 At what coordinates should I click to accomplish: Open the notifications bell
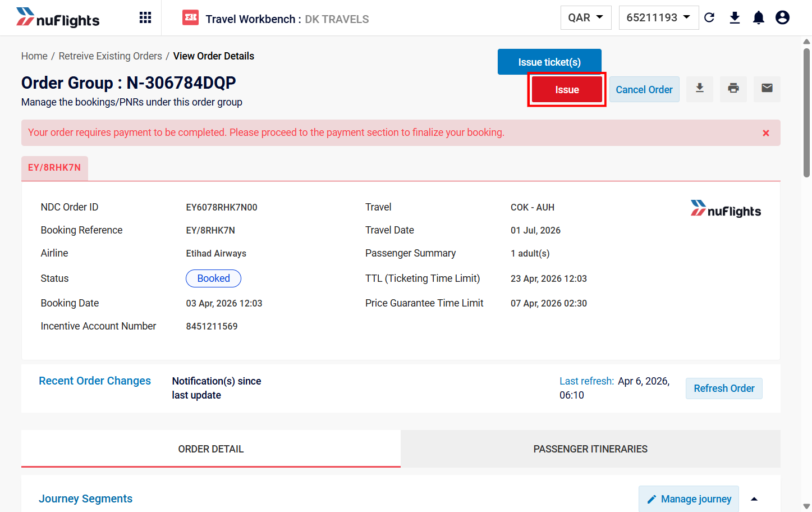click(759, 18)
